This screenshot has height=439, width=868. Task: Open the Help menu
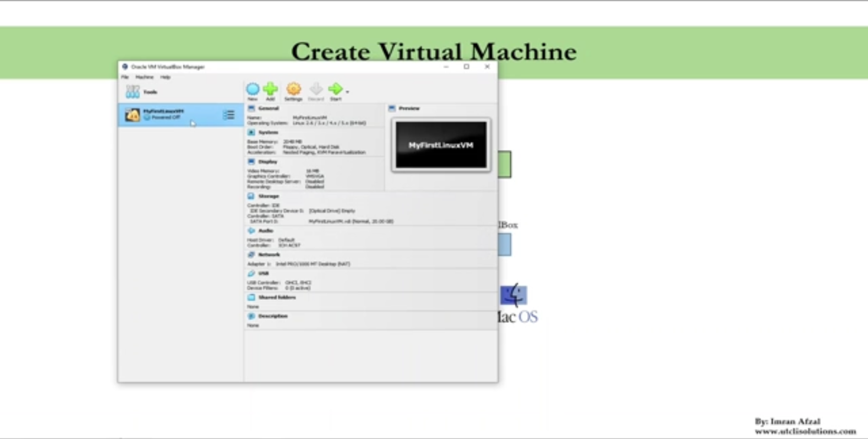165,77
